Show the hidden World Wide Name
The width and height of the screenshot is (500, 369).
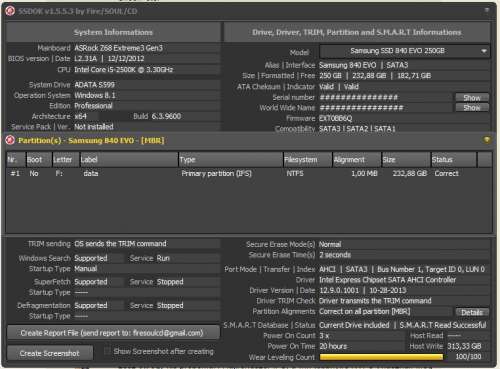[x=472, y=108]
